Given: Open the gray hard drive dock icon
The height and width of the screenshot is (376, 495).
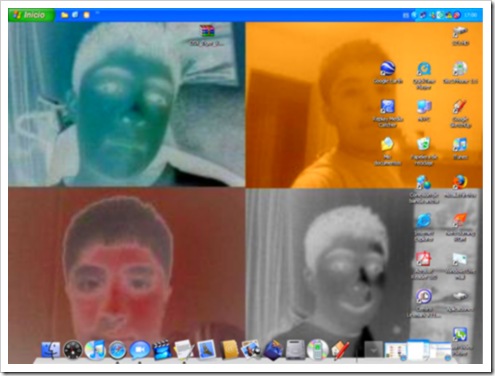Looking at the screenshot, I should 295,350.
